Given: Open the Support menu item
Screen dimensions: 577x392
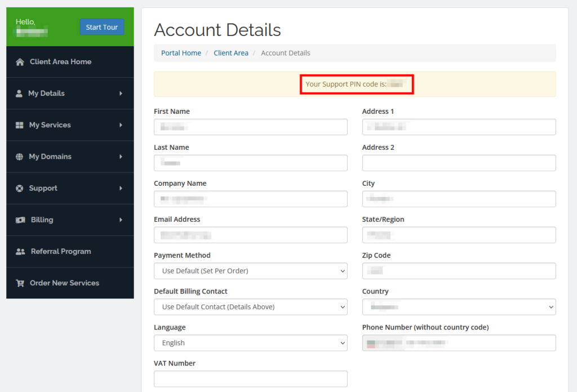Looking at the screenshot, I should coord(43,188).
